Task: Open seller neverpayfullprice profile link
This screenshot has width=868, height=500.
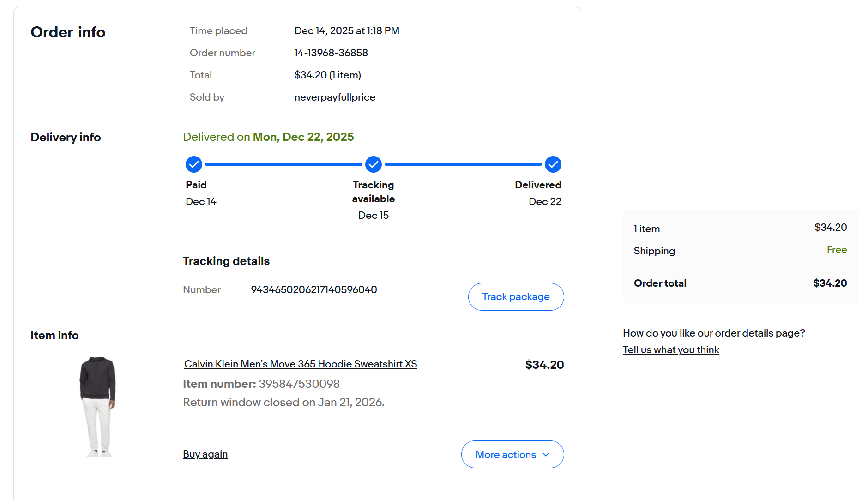Action: [x=335, y=97]
